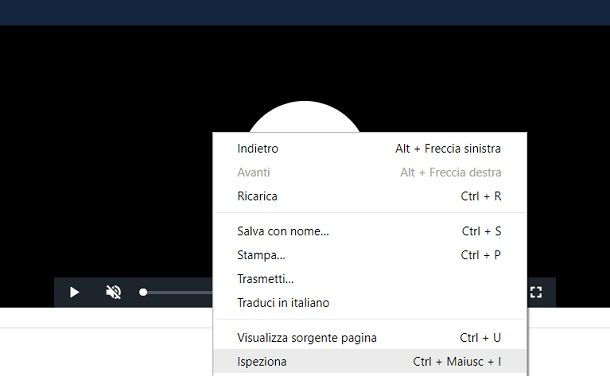Select Stampa... from the context menu
The width and height of the screenshot is (610, 376).
(370, 255)
